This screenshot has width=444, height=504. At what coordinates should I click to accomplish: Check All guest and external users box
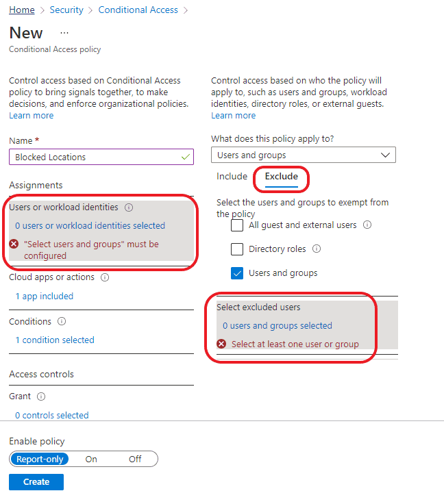(x=237, y=225)
